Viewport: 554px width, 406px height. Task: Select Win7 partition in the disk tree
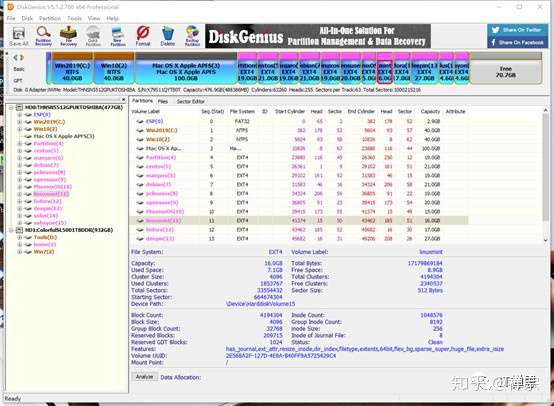click(44, 252)
